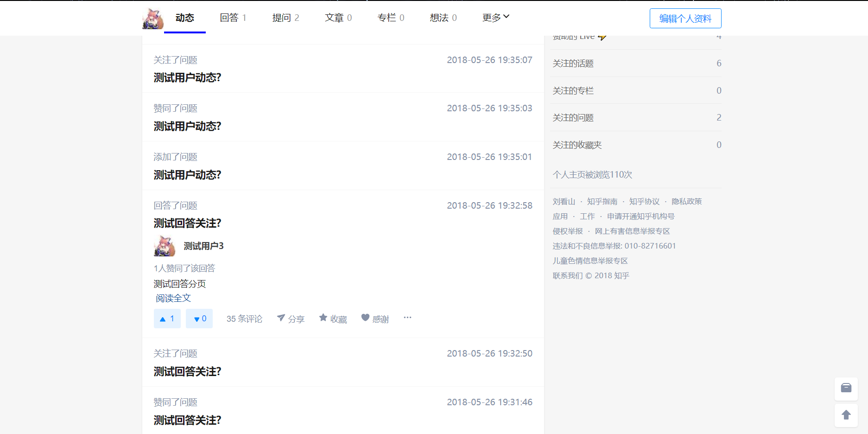The image size is (868, 434).
Task: Click the 知乎指南 footer link
Action: pyautogui.click(x=602, y=201)
